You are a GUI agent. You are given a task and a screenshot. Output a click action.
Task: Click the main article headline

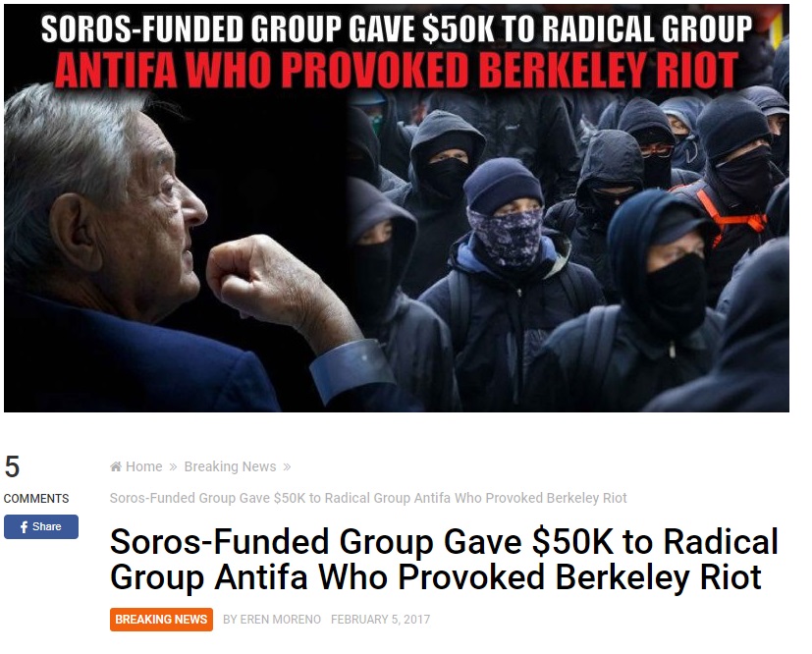click(444, 560)
